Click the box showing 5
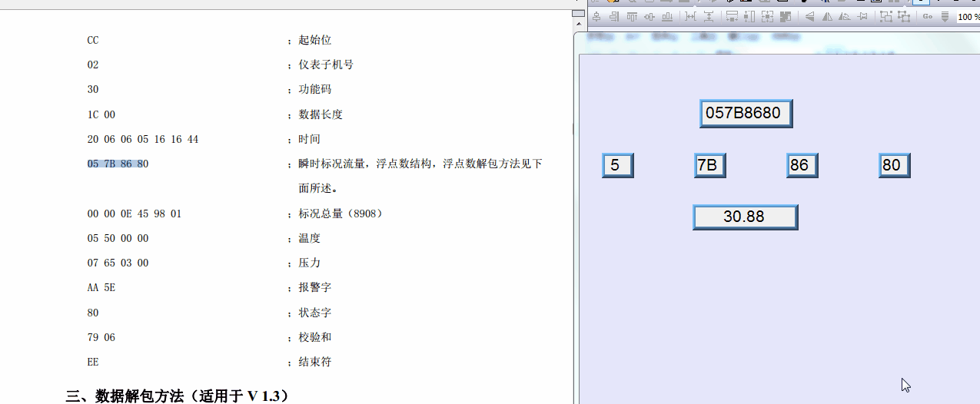The width and height of the screenshot is (980, 404). point(617,165)
